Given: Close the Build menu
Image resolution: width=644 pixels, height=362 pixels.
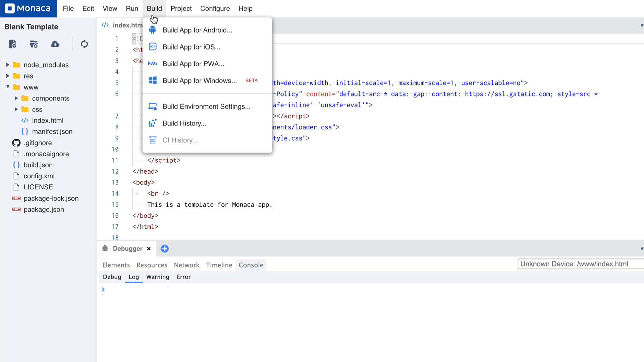Looking at the screenshot, I should pyautogui.click(x=154, y=8).
